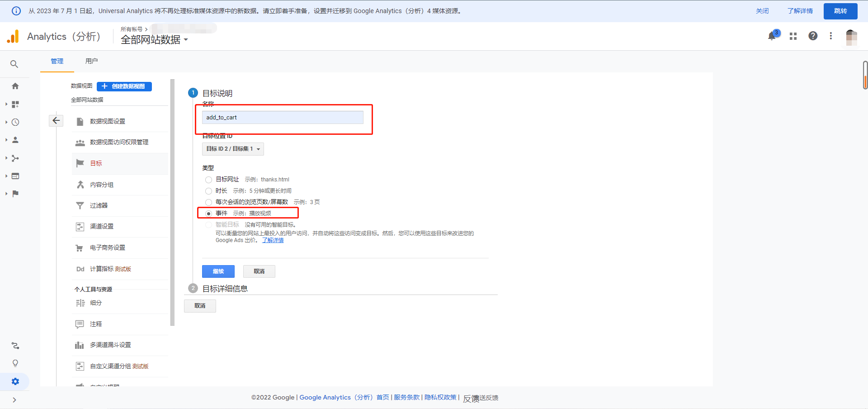Open 目标 goals item
The width and height of the screenshot is (868, 409).
(96, 163)
